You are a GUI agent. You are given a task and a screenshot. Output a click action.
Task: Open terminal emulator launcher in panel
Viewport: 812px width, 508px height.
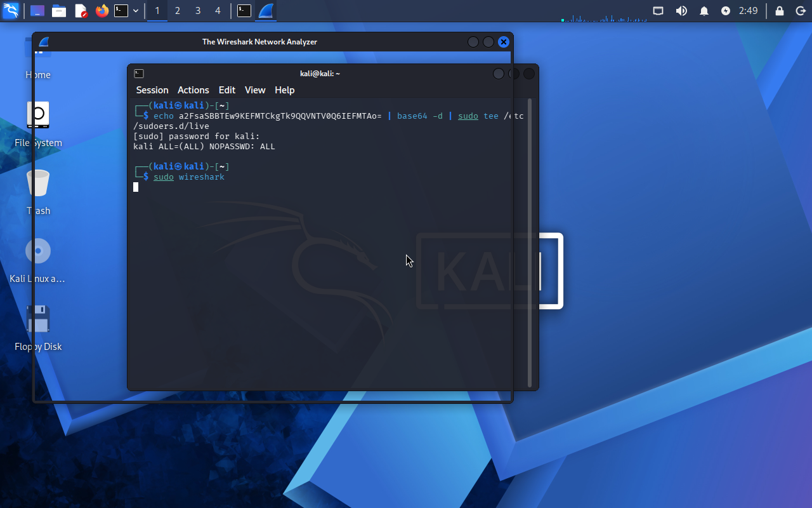(x=121, y=11)
